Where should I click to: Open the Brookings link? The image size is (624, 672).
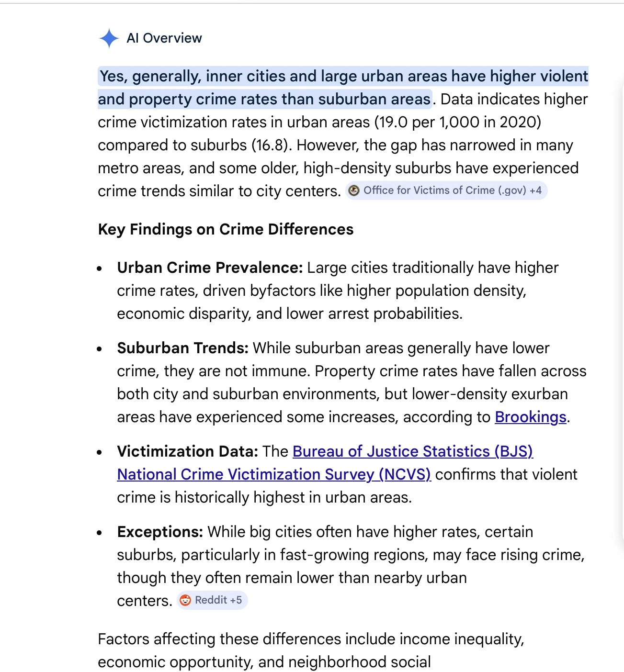coord(530,417)
